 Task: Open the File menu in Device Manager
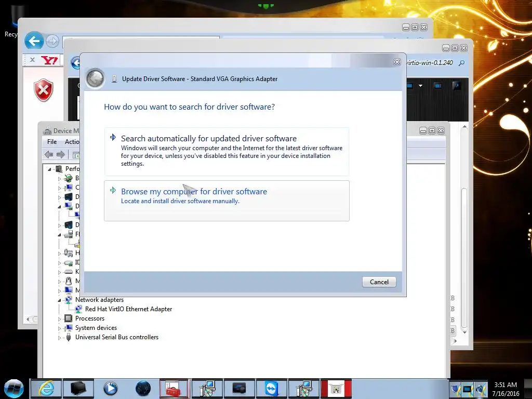point(52,141)
